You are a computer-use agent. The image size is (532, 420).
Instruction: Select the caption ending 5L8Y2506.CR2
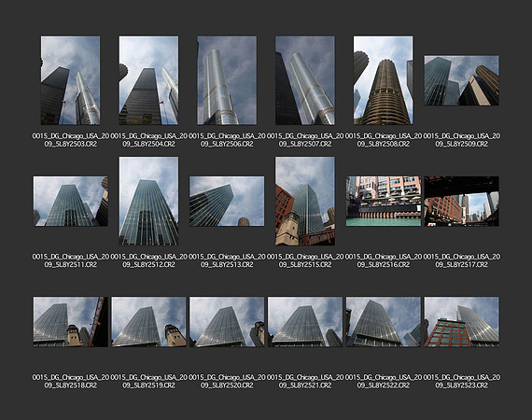point(227,140)
